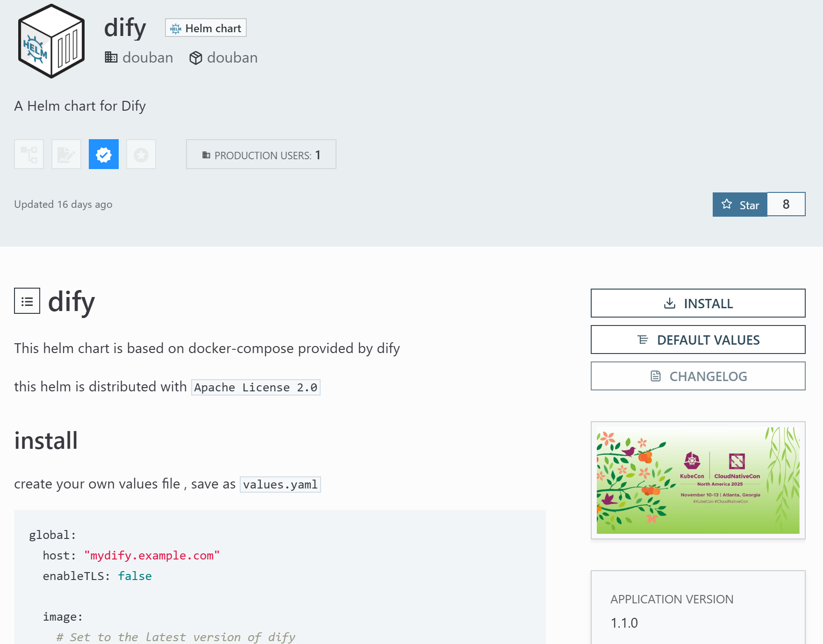
Task: Open the Production Users list
Action: tap(261, 155)
